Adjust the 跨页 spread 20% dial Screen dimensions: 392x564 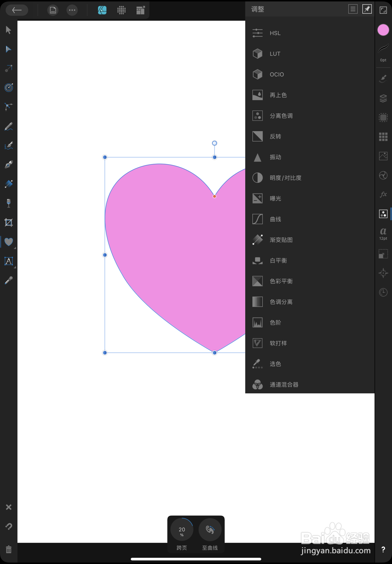(182, 529)
